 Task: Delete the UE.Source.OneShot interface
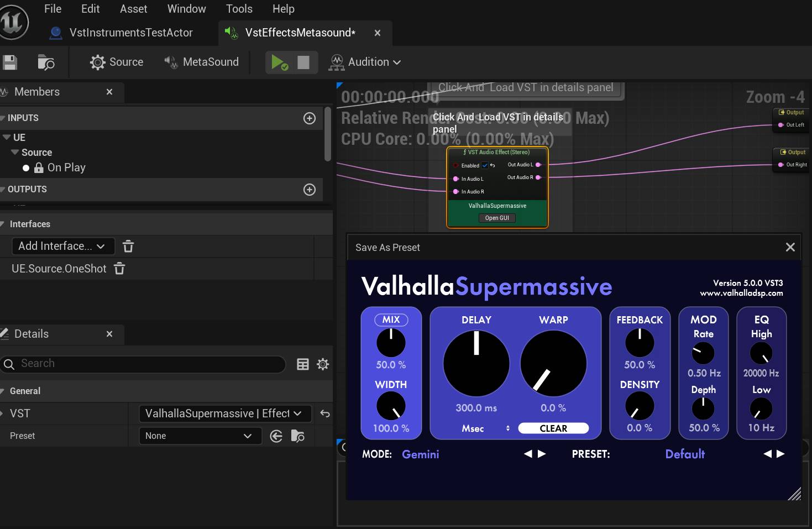[119, 269]
